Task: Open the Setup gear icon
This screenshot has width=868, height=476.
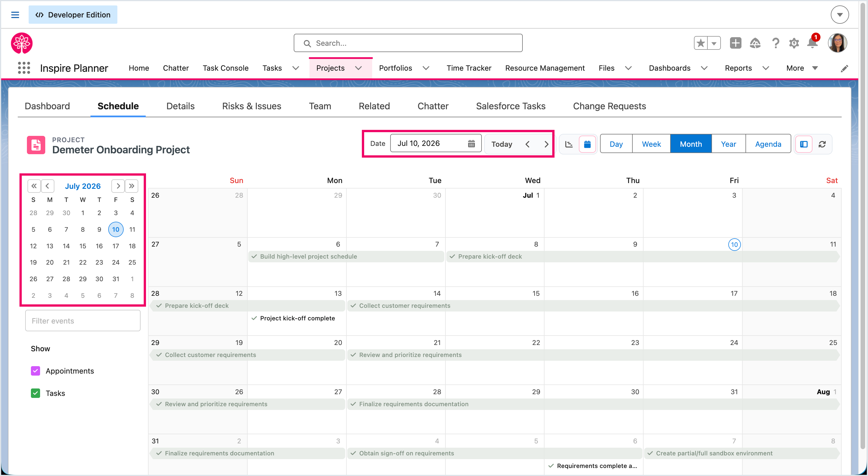Action: pyautogui.click(x=794, y=43)
